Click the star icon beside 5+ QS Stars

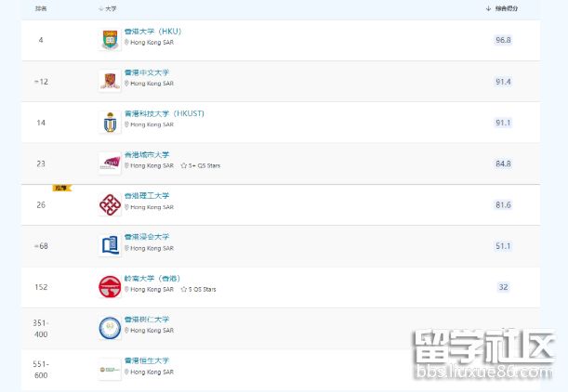tap(184, 165)
